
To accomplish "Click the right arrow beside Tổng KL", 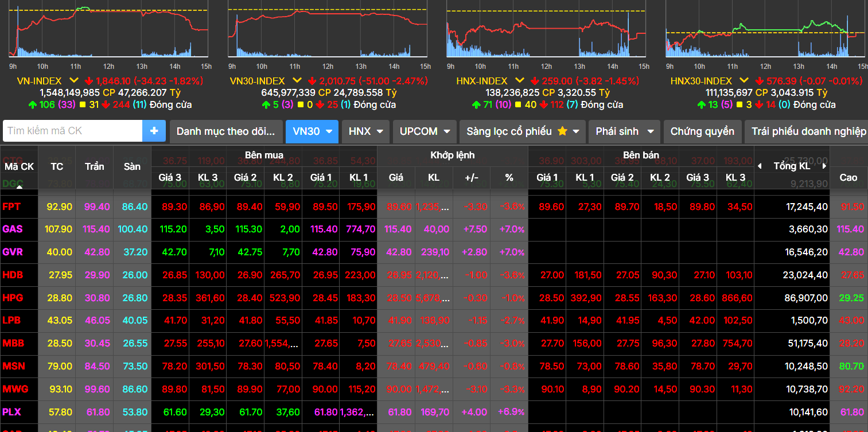I will point(824,166).
